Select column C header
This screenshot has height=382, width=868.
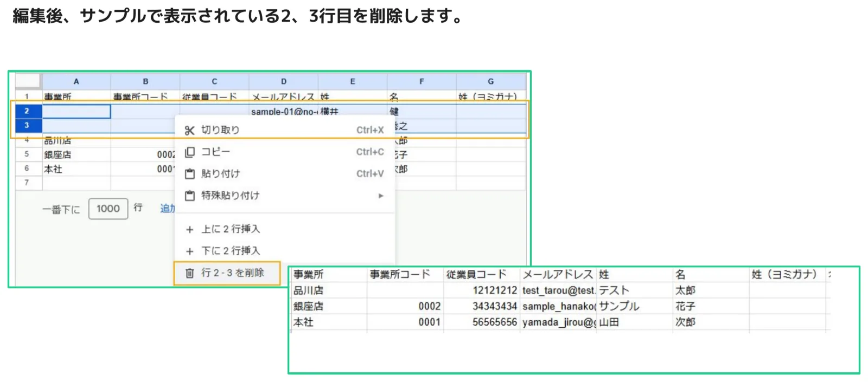coord(214,81)
